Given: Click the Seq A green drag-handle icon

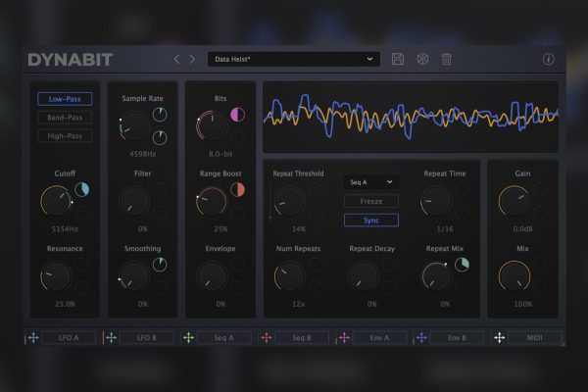Looking at the screenshot, I should (188, 337).
